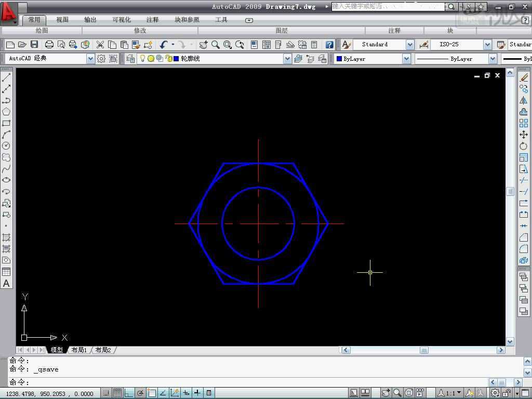Click the vertical drawing scrollbar thumb
The image size is (532, 399).
510,192
